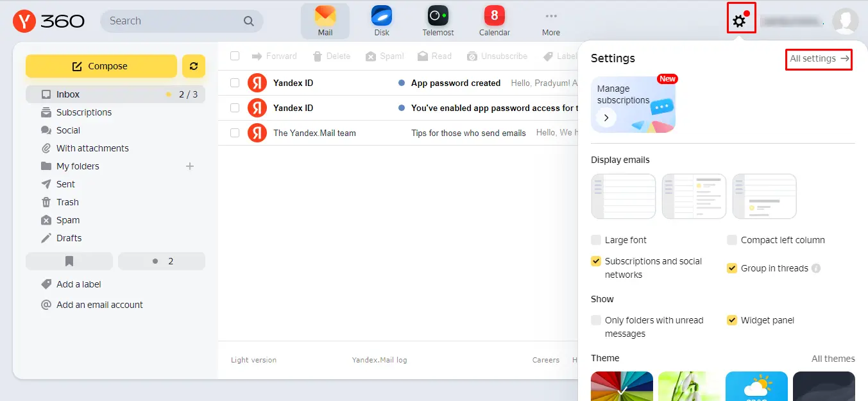Select The Yandex.Mail team email checkbox
The width and height of the screenshot is (868, 401).
click(x=235, y=133)
